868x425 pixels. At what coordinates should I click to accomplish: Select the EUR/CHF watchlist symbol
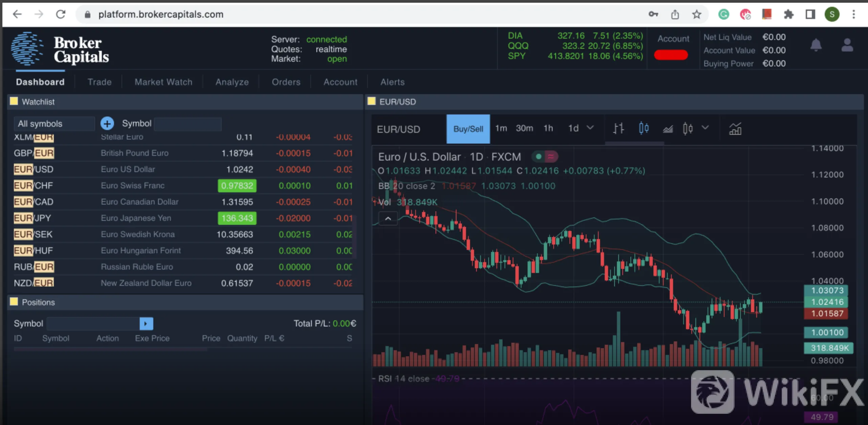[34, 186]
